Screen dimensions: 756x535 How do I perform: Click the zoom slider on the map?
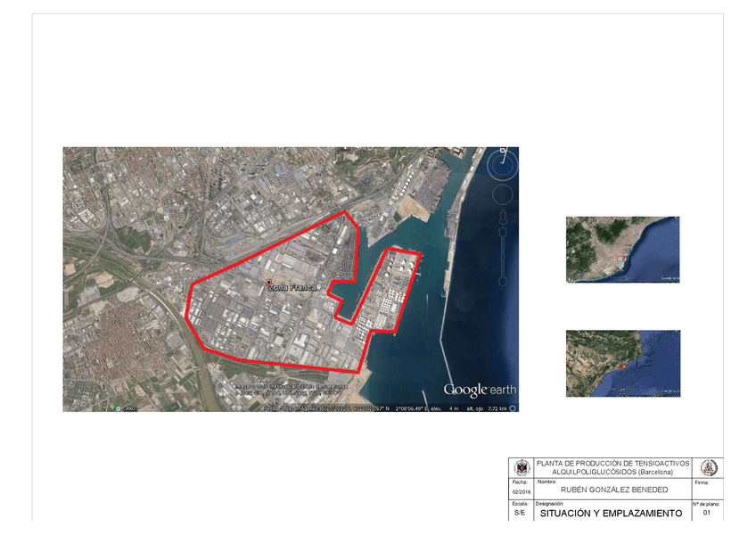click(503, 254)
